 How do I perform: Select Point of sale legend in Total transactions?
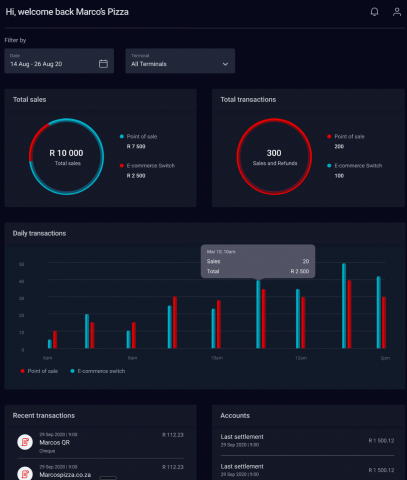346,136
